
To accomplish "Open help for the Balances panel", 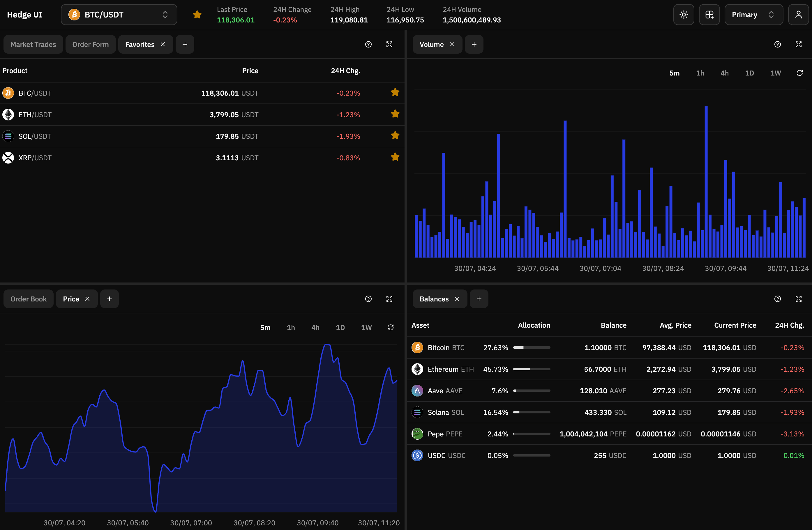I will (x=777, y=299).
